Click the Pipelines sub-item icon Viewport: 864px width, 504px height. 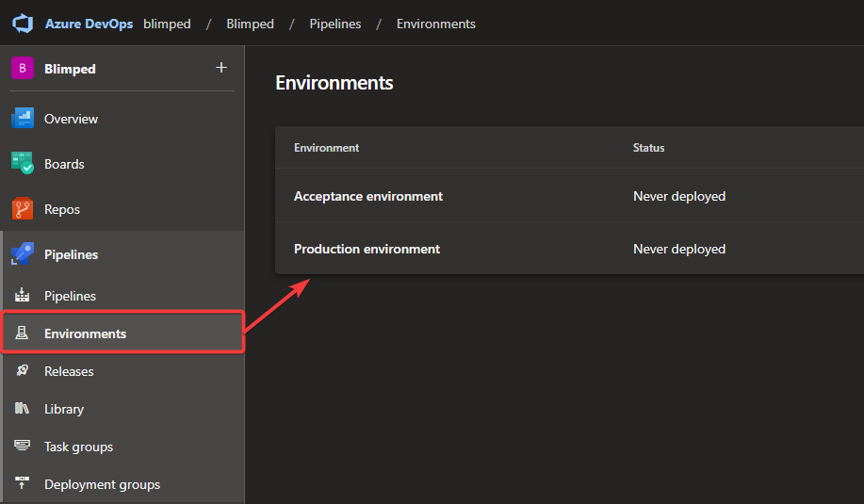click(x=22, y=295)
